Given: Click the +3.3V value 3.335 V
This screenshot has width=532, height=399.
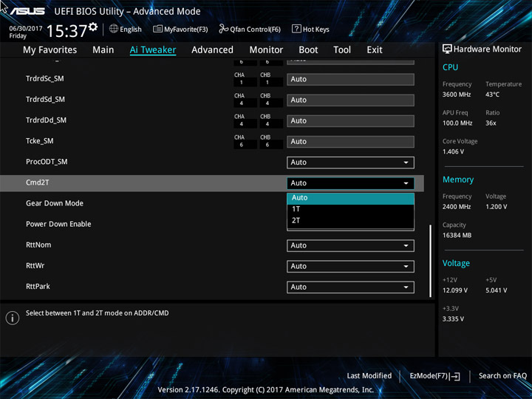Looking at the screenshot, I should coord(453,319).
